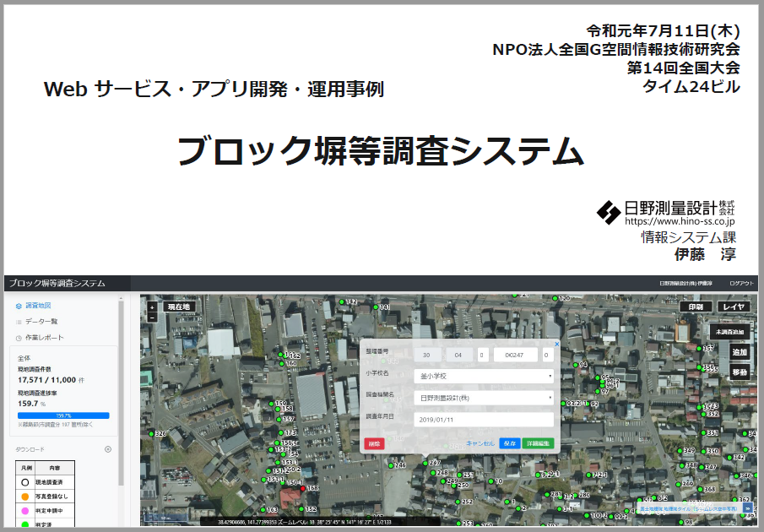Screen dimensions: 764x532
Task: Zoom out the map with minus button
Action: point(152,318)
